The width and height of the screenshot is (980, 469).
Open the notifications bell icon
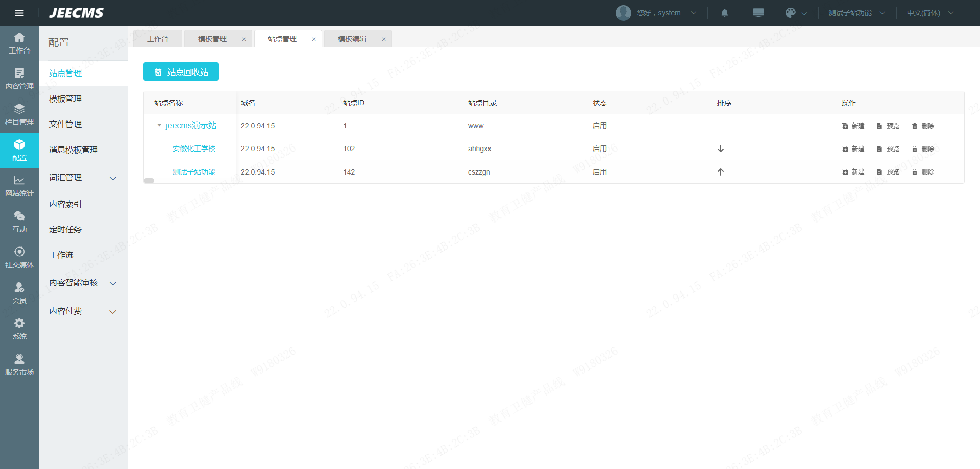pos(724,13)
